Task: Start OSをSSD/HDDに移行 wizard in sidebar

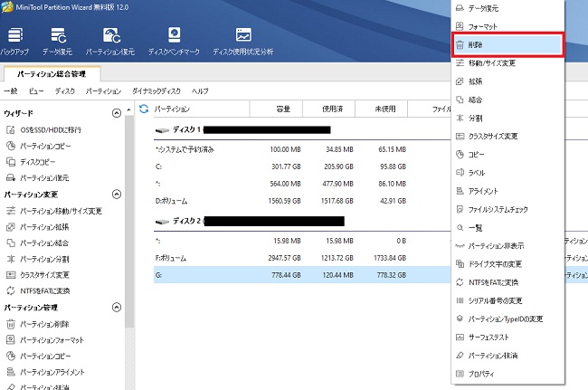Action: tap(44, 129)
